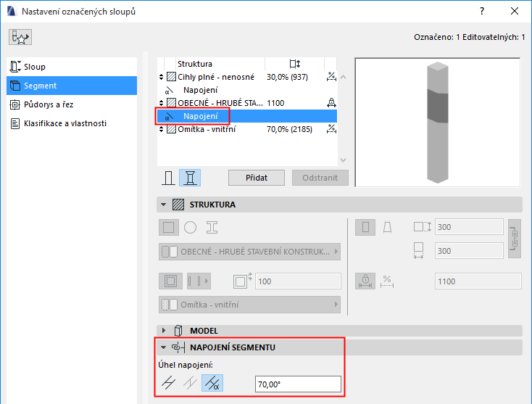Screen dimensions: 532x404
Task: Select the Segment page in sidebar
Action: [72, 86]
